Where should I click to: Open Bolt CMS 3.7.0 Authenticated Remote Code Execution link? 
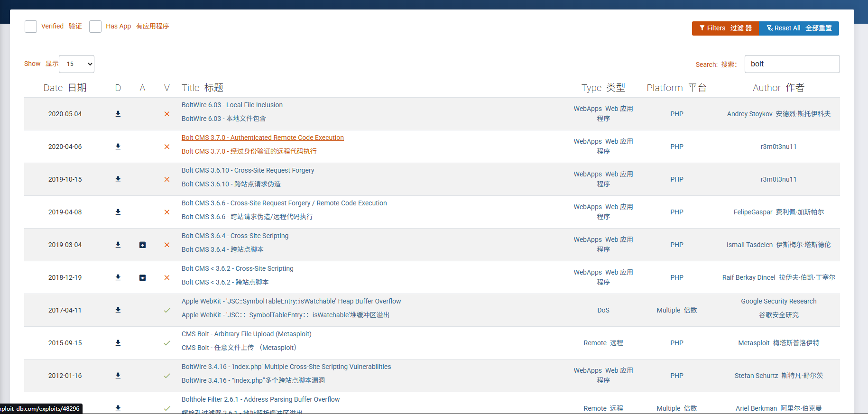tap(263, 138)
